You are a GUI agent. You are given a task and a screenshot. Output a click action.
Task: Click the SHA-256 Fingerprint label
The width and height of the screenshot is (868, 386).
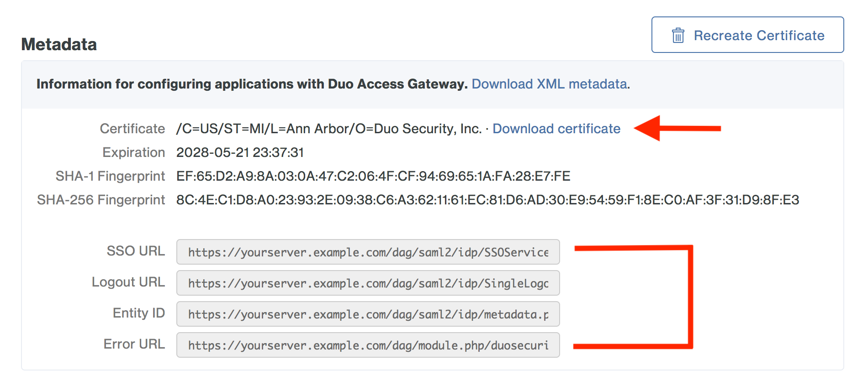(x=101, y=200)
